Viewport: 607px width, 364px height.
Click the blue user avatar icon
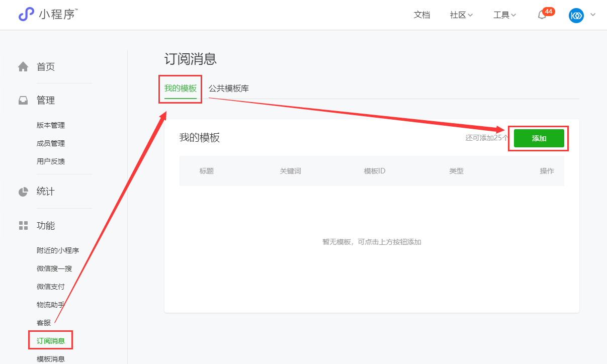[x=576, y=15]
